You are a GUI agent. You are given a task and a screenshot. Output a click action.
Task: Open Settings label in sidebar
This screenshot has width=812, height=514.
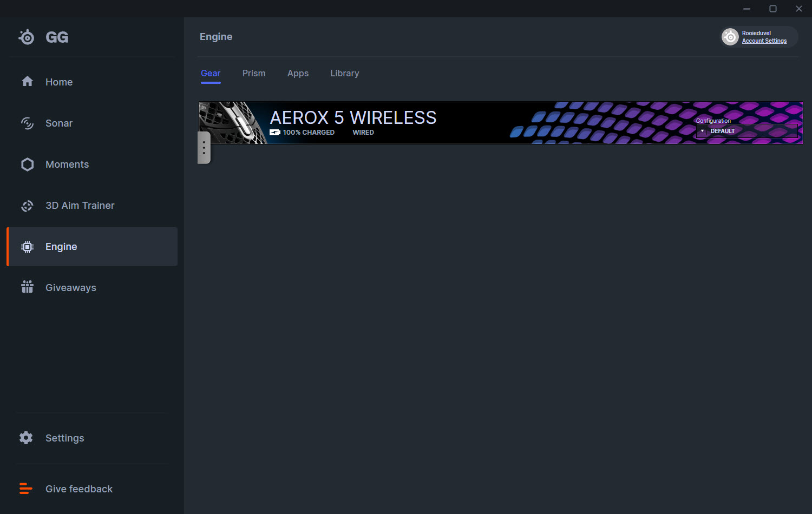click(65, 438)
